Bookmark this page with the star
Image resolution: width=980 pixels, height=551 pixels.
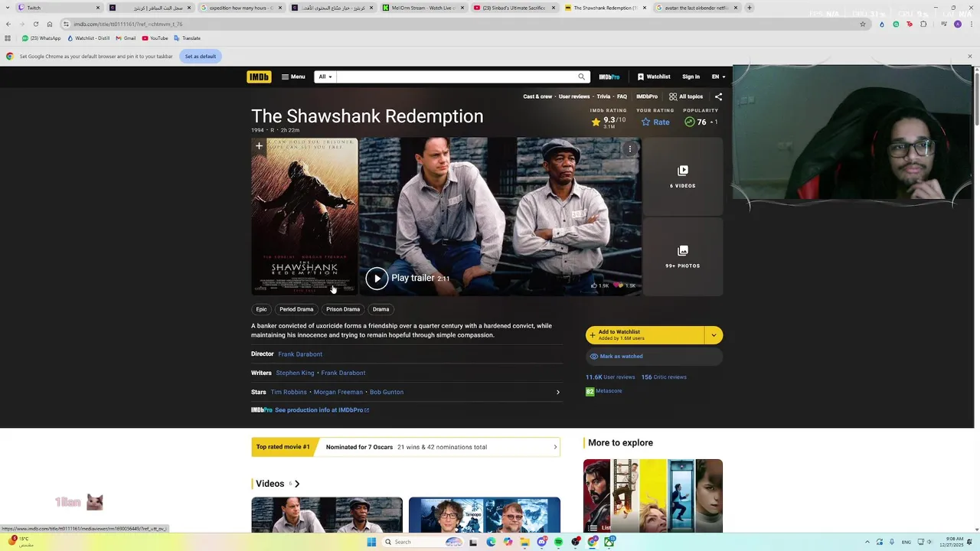[x=863, y=24]
